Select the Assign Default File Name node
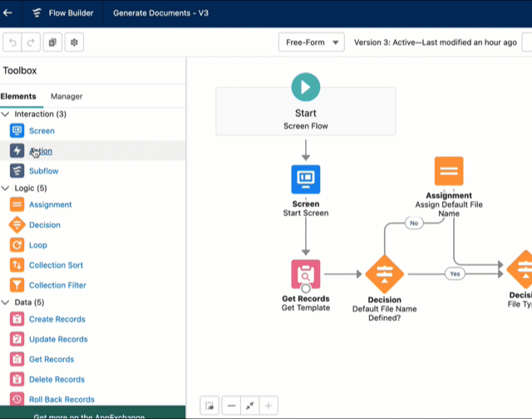Screen dimensions: 532x419 click(x=449, y=171)
